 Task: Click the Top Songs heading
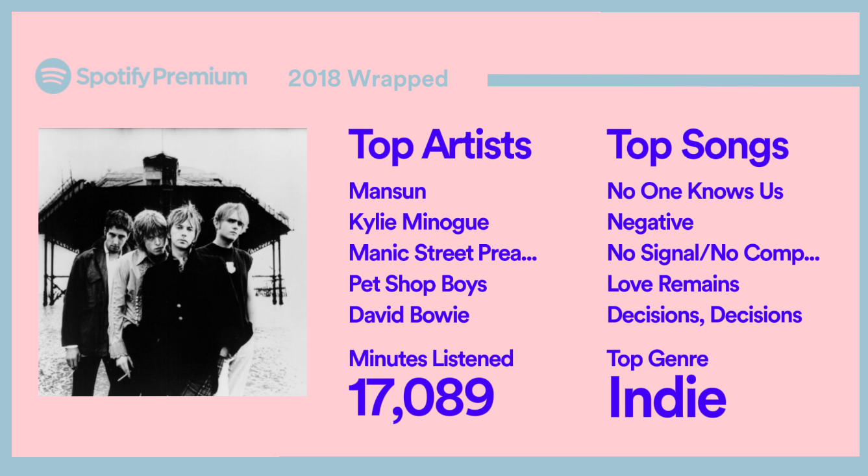698,145
